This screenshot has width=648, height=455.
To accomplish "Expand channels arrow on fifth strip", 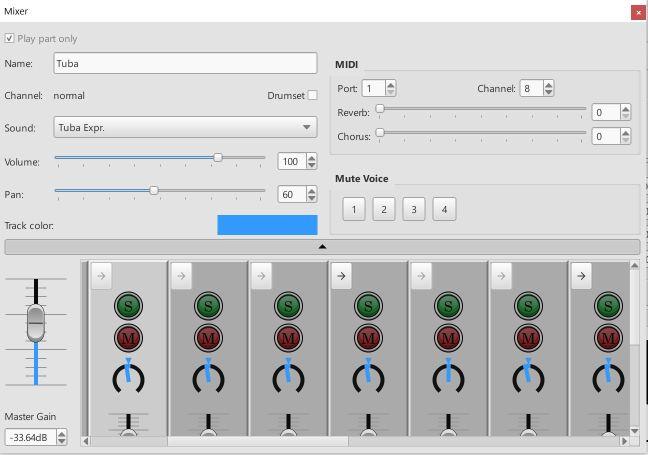I will [421, 276].
